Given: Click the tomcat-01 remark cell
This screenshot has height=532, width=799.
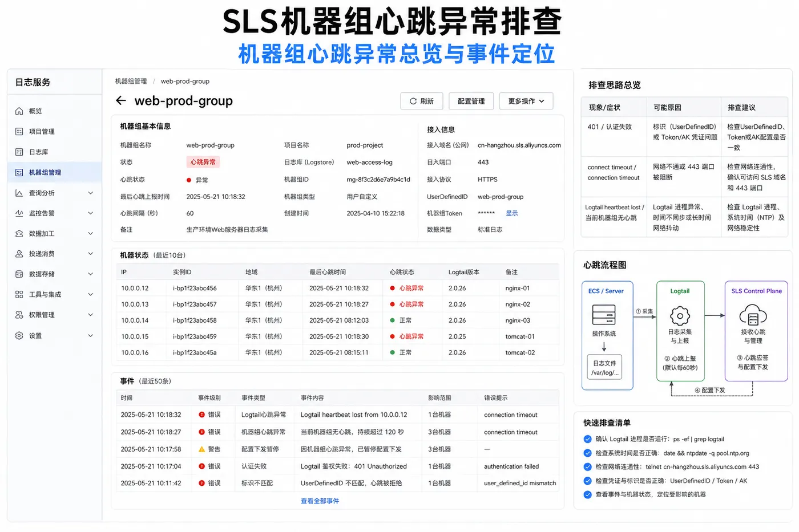Looking at the screenshot, I should point(520,336).
